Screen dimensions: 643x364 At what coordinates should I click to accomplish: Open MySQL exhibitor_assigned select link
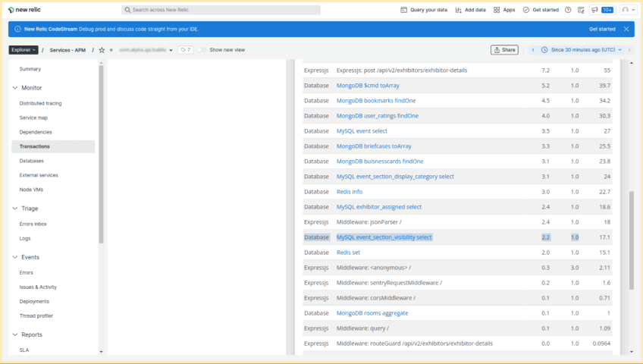pyautogui.click(x=379, y=206)
